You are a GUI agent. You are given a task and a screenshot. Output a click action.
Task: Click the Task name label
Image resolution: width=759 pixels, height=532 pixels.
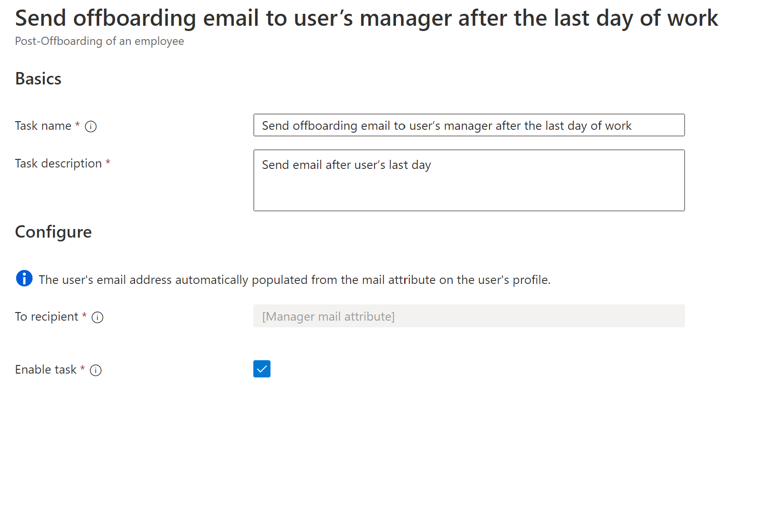pyautogui.click(x=43, y=126)
